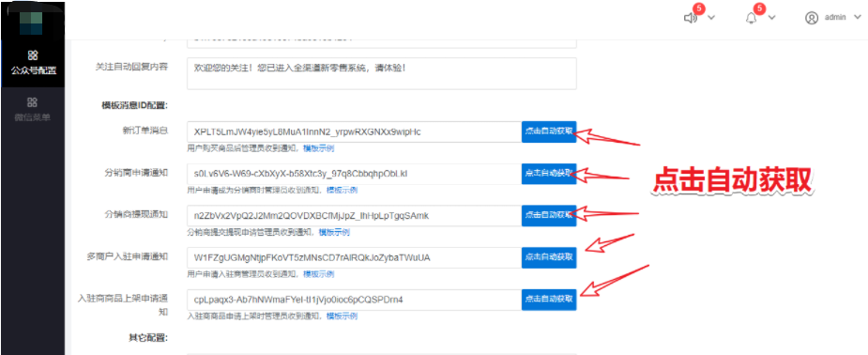The image size is (868, 355).
Task: Click 点击自动获取 button for 分销商申请通知
Action: pyautogui.click(x=549, y=174)
